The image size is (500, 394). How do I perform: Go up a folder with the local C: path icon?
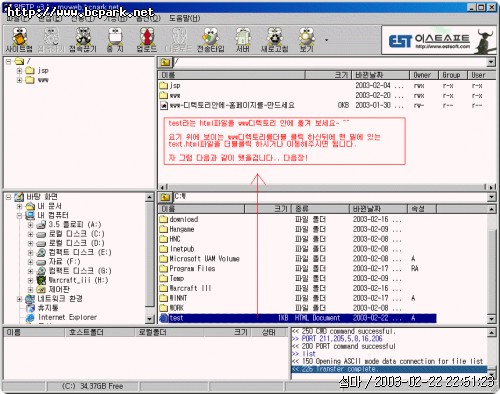165,197
